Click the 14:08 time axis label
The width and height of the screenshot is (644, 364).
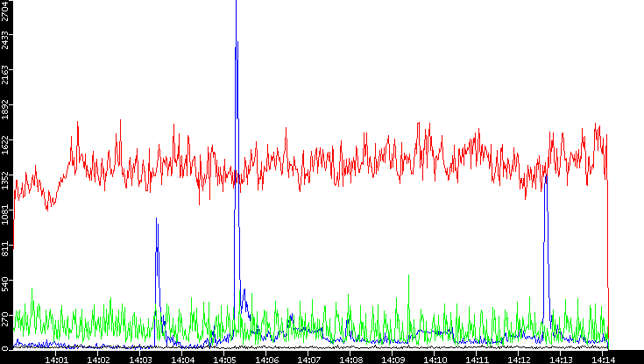[351, 360]
